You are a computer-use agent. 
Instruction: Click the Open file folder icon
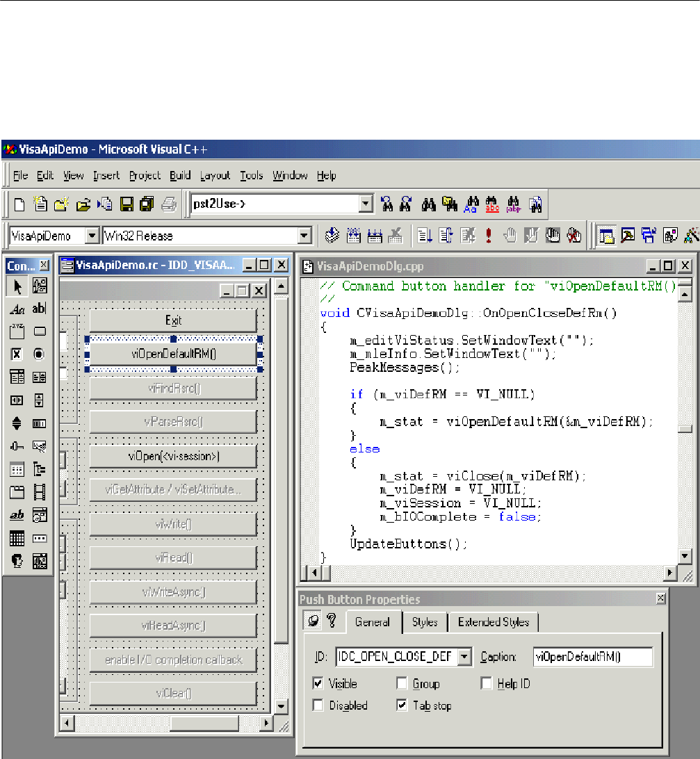[x=83, y=204]
